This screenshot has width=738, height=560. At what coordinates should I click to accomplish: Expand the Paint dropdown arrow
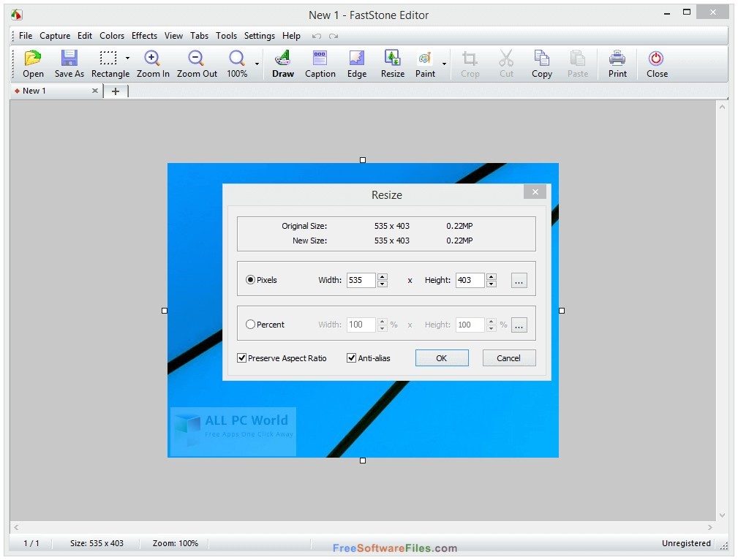444,64
